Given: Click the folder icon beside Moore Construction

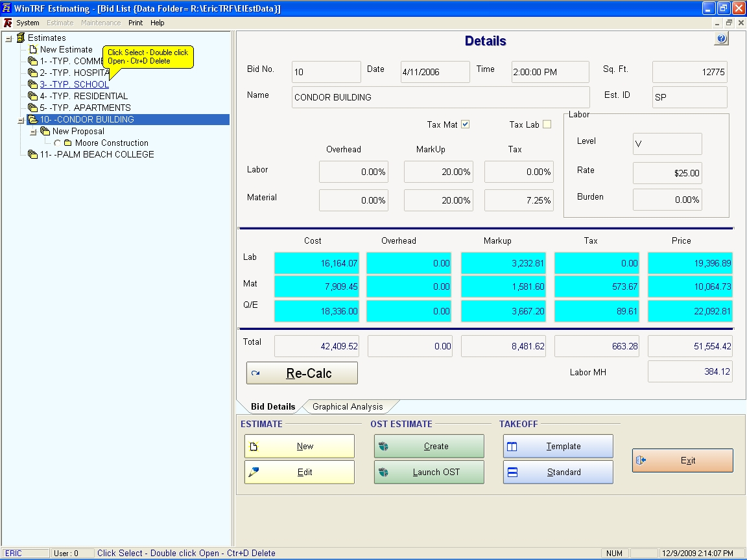Looking at the screenshot, I should pyautogui.click(x=68, y=143).
